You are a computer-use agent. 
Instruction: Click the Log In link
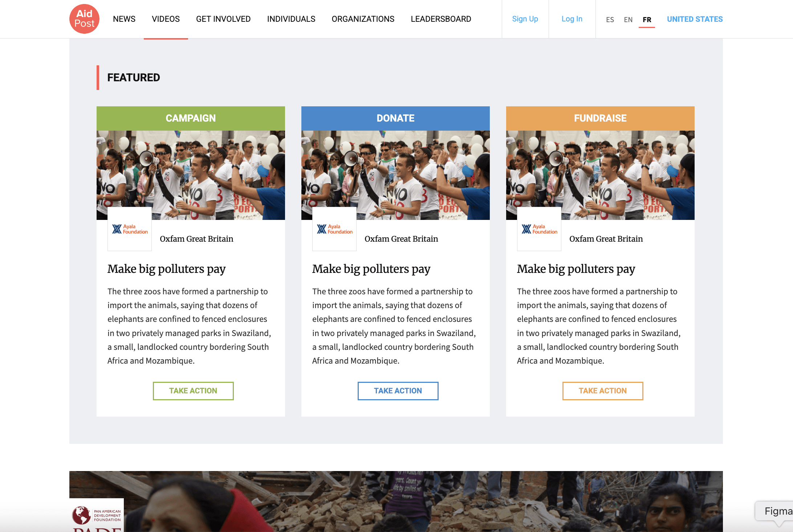[572, 19]
